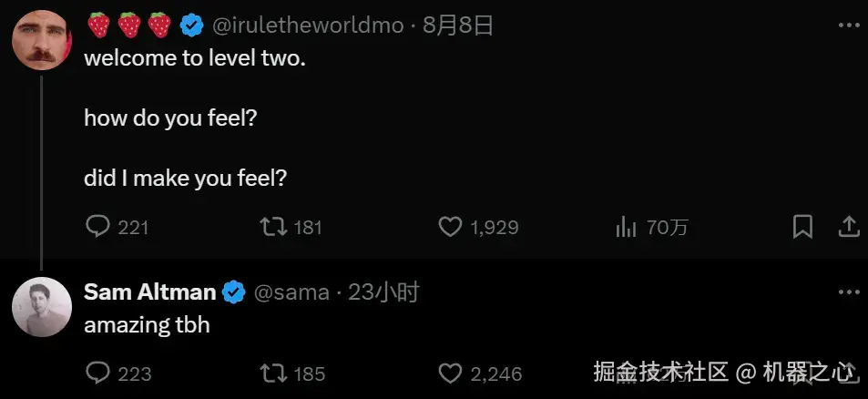Open Sam Altman's profile picture
The width and height of the screenshot is (868, 399).
42,308
